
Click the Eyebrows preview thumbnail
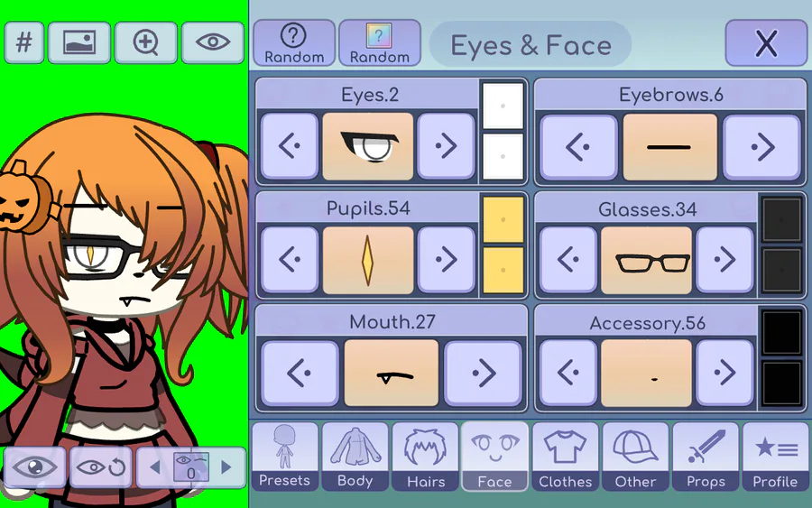[x=669, y=147]
